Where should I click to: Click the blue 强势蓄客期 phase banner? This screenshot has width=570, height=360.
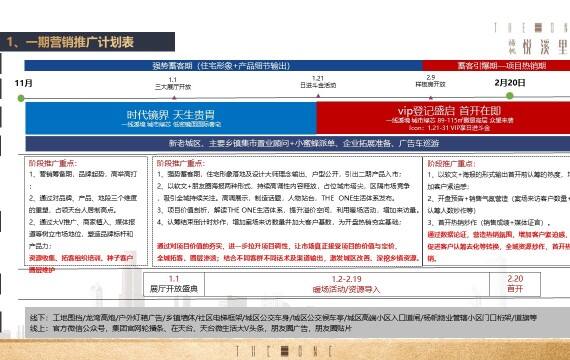223,66
